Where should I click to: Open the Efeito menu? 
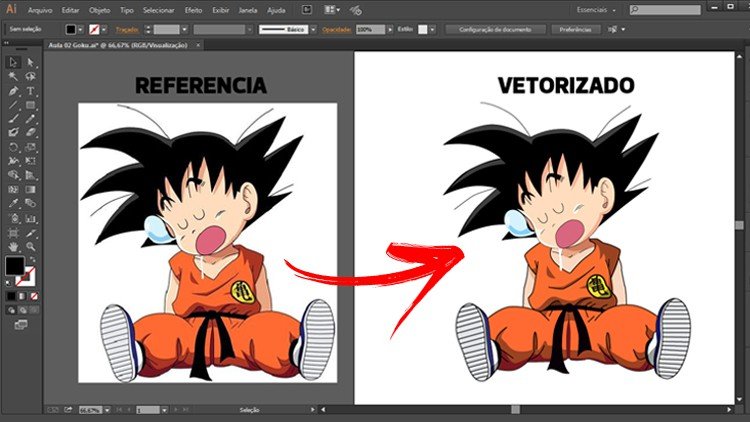click(x=193, y=10)
